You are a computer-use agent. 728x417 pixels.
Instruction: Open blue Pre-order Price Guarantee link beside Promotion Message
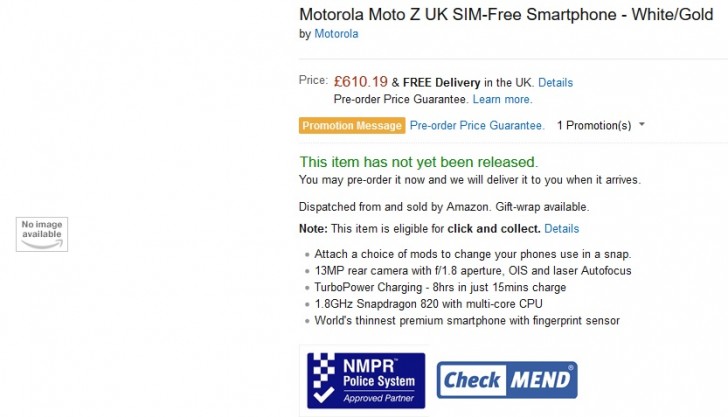477,126
